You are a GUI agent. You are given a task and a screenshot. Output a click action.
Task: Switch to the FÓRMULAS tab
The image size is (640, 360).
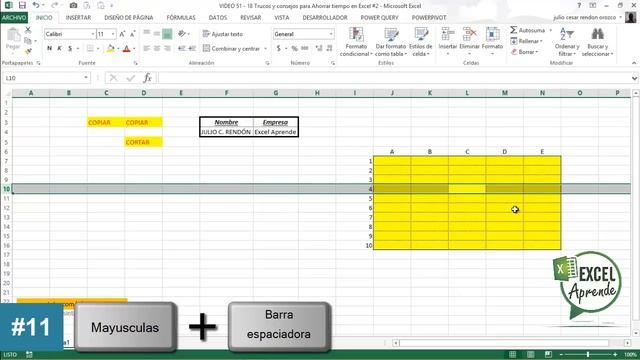[x=181, y=18]
